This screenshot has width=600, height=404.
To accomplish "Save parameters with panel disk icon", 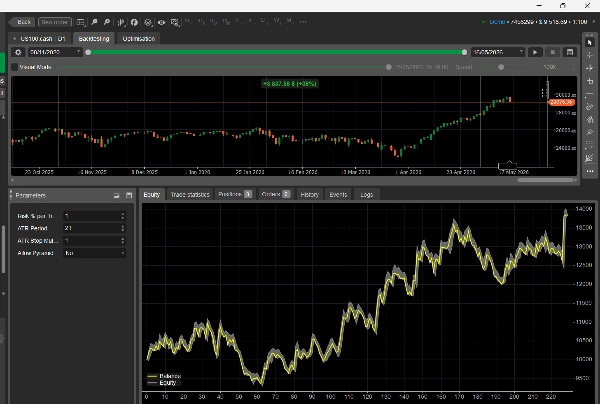I will [x=129, y=195].
